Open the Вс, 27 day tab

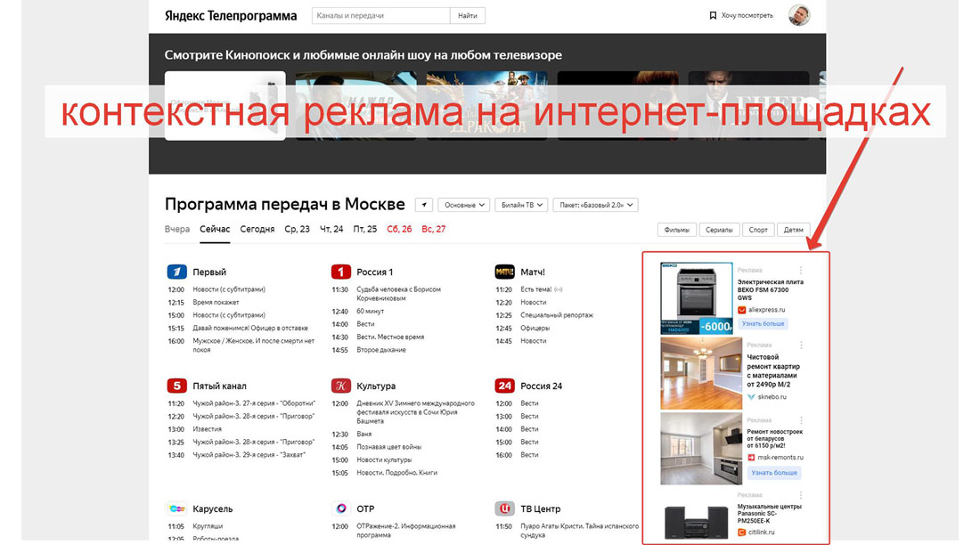tap(434, 230)
